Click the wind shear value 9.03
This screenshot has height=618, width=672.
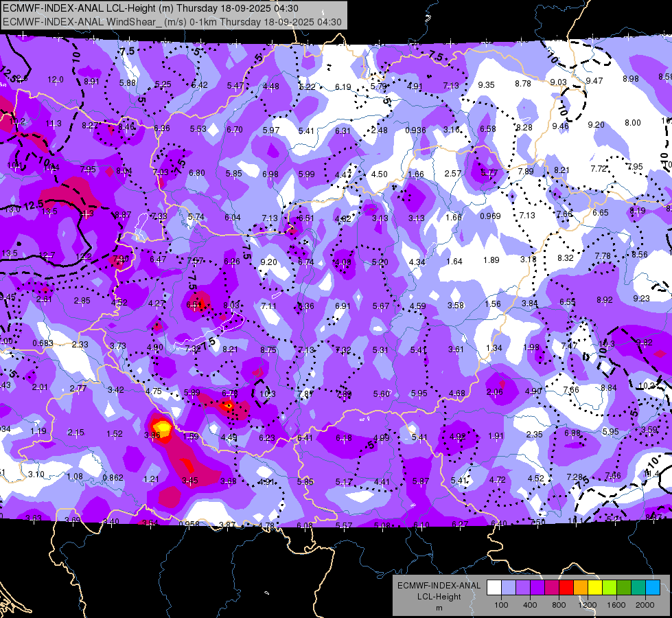(559, 82)
